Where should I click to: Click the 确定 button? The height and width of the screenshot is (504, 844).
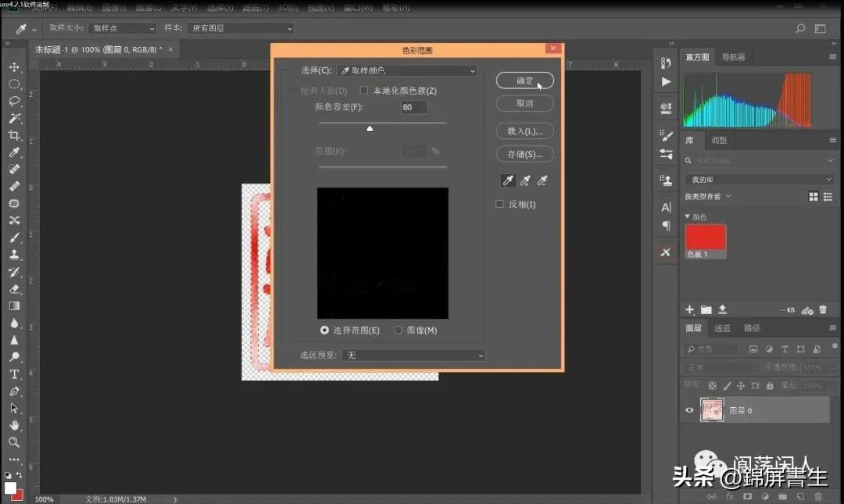[524, 80]
